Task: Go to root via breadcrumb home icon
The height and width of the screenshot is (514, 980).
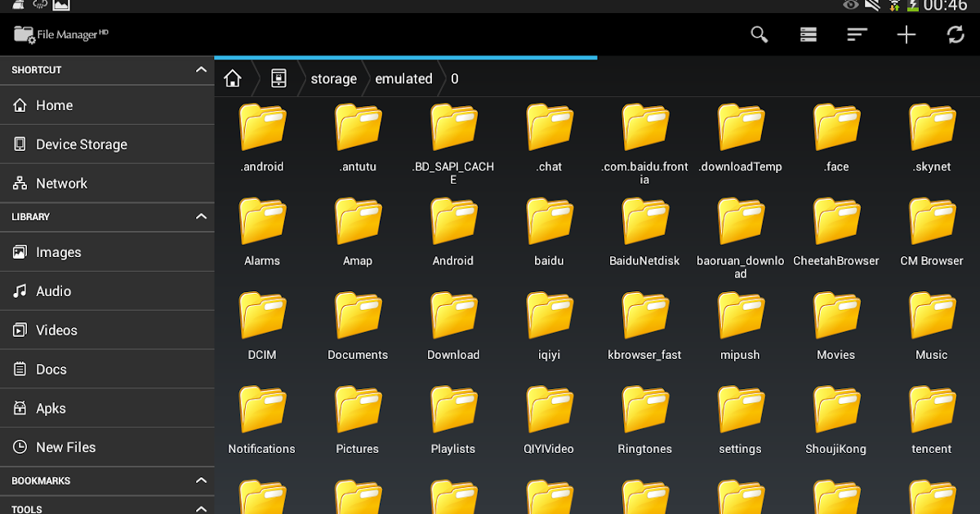Action: tap(233, 78)
